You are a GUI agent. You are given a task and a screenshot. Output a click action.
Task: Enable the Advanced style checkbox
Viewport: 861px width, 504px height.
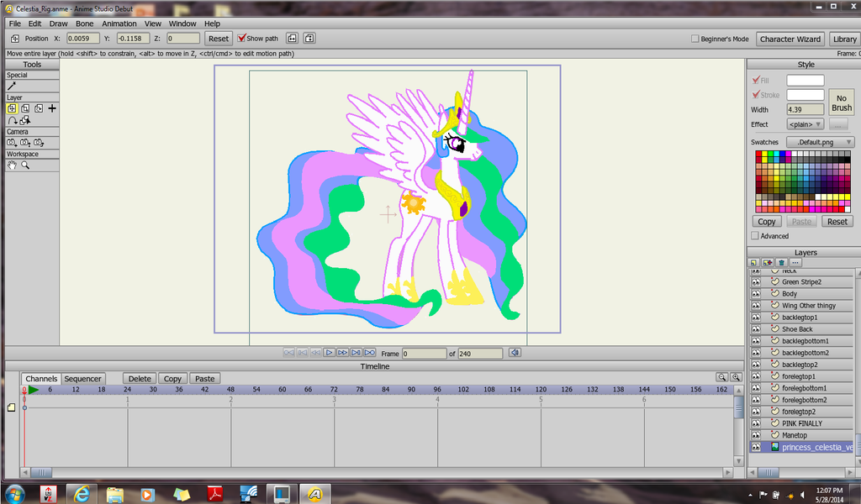pyautogui.click(x=755, y=236)
